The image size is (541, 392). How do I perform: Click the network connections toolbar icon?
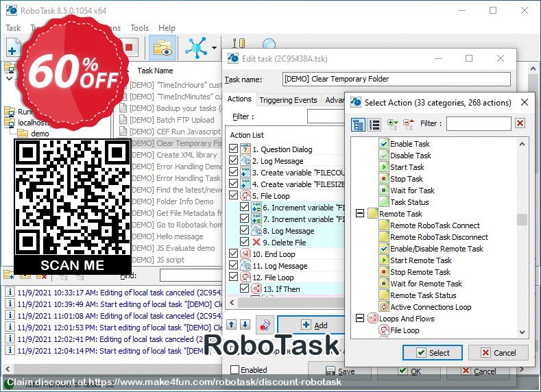tap(196, 47)
